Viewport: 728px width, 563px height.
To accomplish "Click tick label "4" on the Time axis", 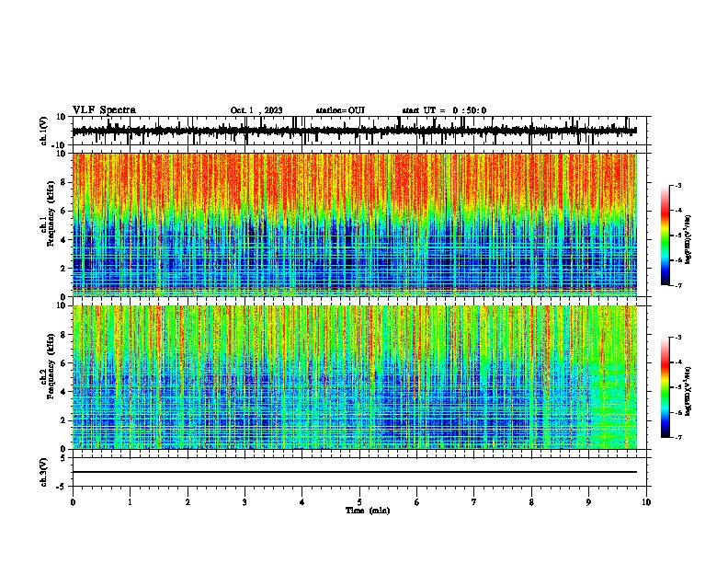I will click(x=302, y=502).
